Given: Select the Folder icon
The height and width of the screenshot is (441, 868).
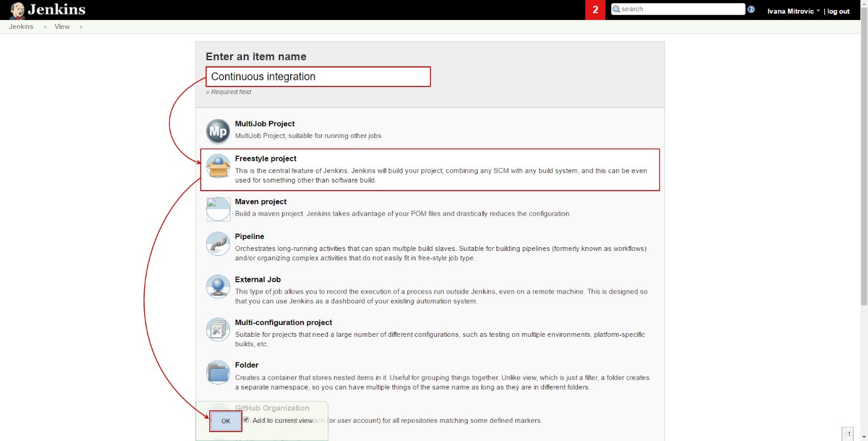Looking at the screenshot, I should click(x=218, y=372).
